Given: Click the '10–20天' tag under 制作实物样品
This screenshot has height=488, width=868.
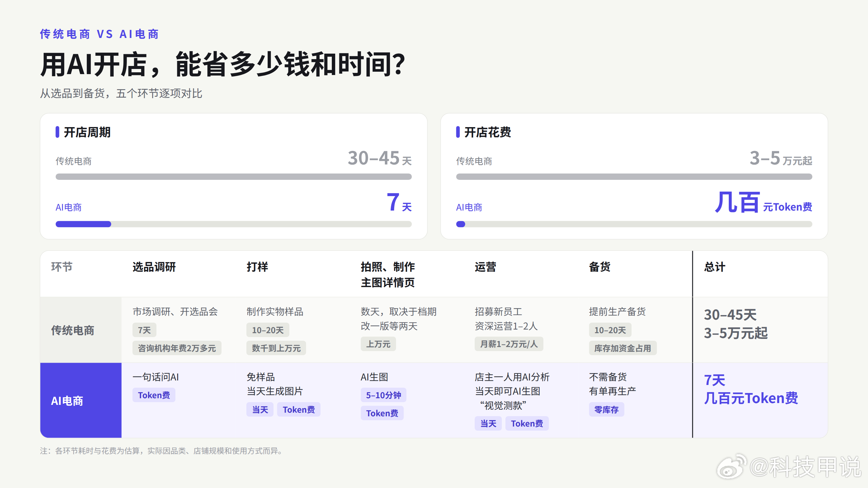Looking at the screenshot, I should point(268,330).
